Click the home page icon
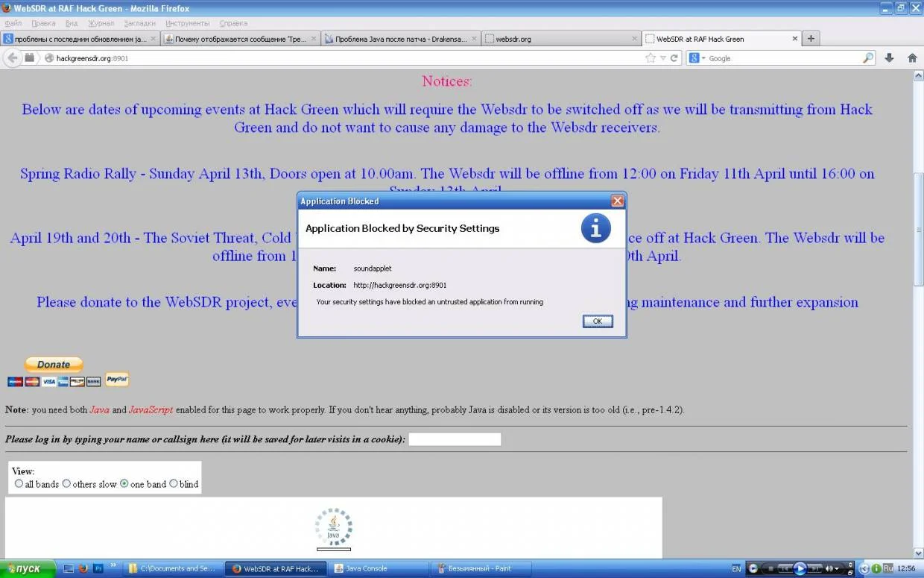 (x=912, y=57)
